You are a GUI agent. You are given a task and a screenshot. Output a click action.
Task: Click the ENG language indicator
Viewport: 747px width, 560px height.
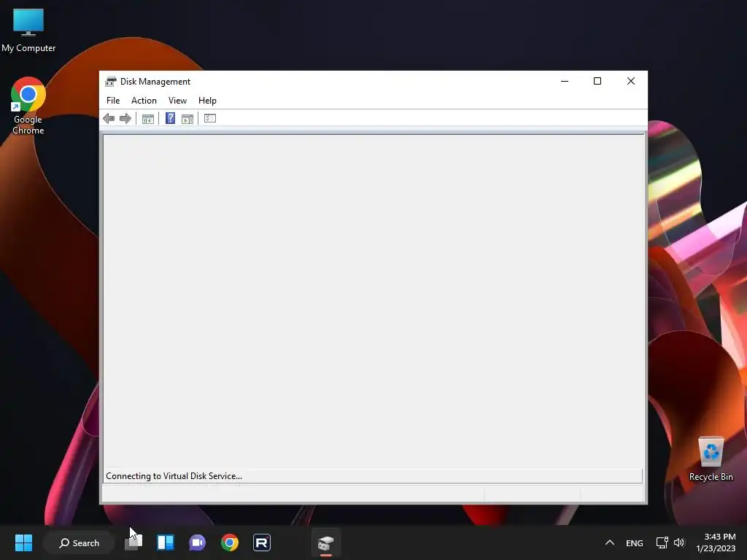click(634, 542)
